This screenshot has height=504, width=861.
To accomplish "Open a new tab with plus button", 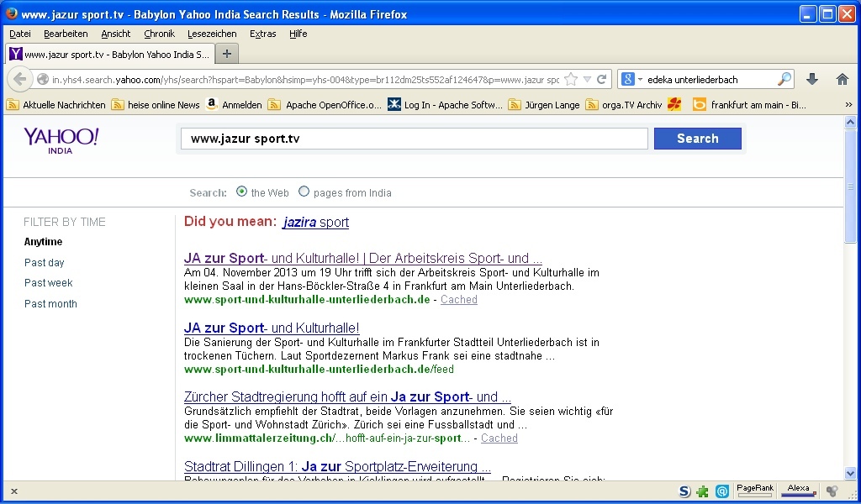I will click(x=227, y=54).
